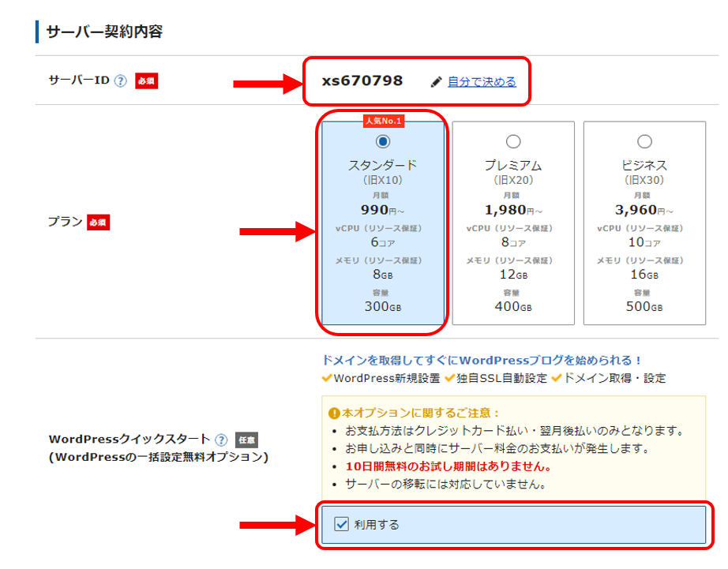
Task: Click the orange warning icon in the notice
Action: pyautogui.click(x=334, y=413)
